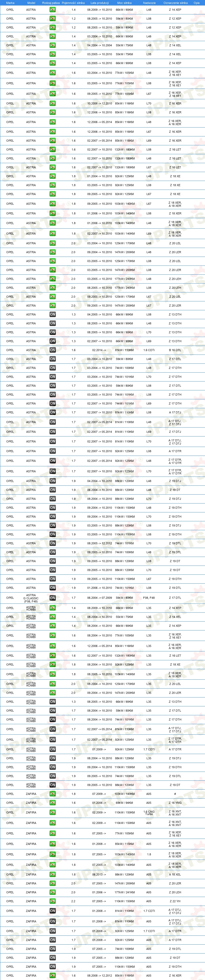
Task: Click the 'F08, F48' body cell
Action: tap(149, 598)
